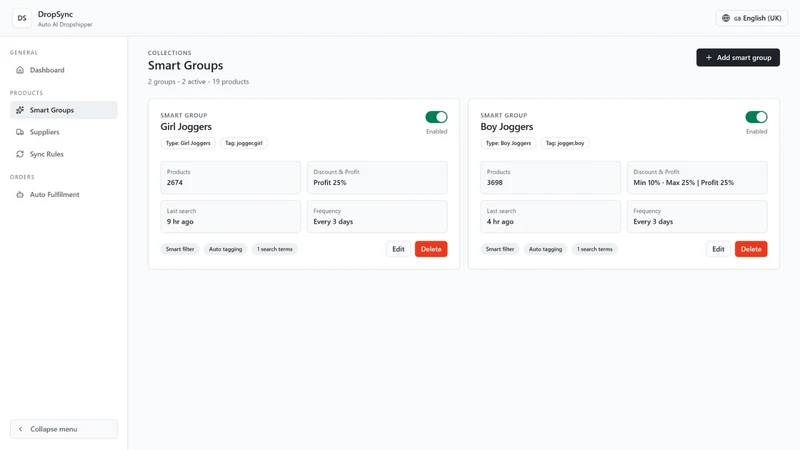Click Min 10% - Max 25% | Profit 25% text
This screenshot has width=800, height=450.
pyautogui.click(x=683, y=183)
